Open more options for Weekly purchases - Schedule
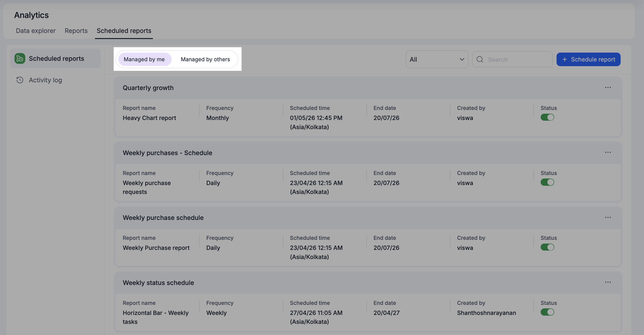The width and height of the screenshot is (644, 335). 608,153
